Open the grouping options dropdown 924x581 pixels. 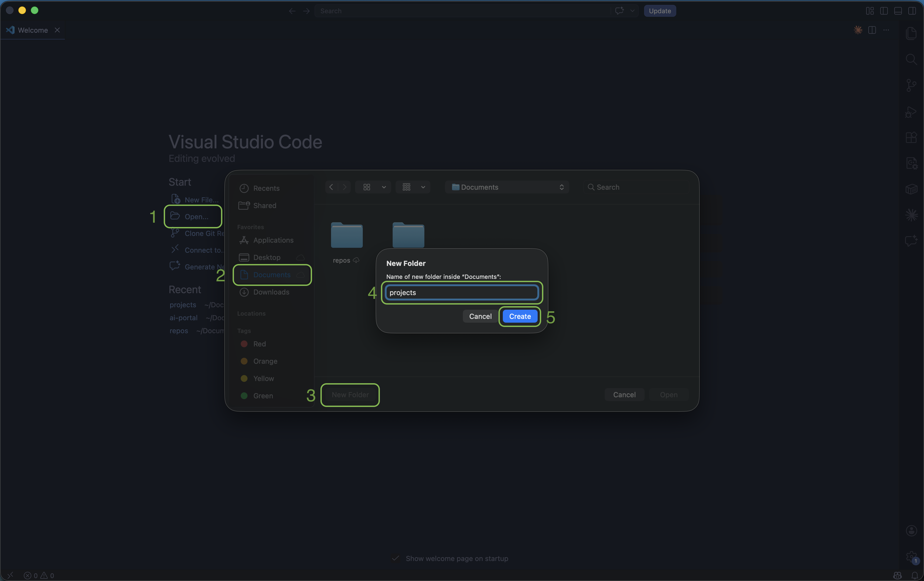[413, 187]
